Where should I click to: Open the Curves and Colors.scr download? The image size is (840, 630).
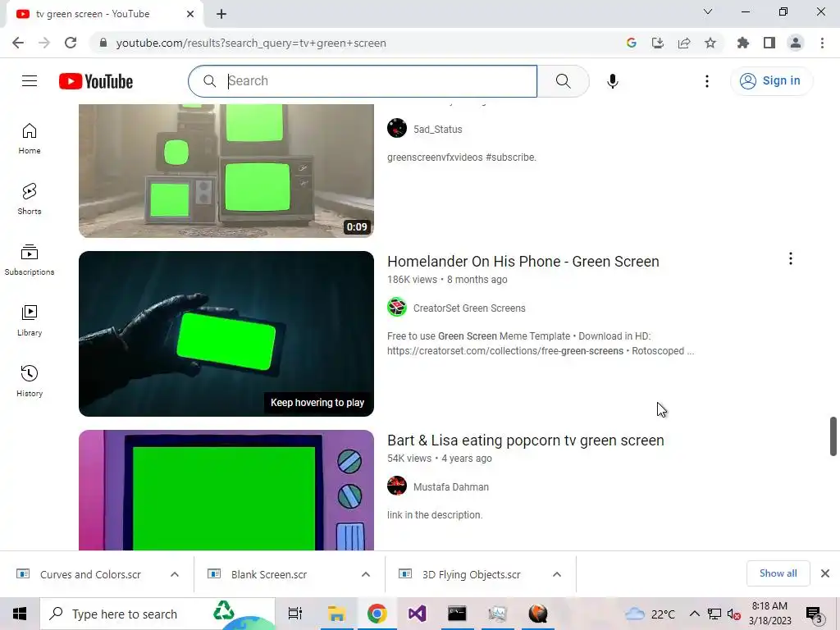point(90,574)
